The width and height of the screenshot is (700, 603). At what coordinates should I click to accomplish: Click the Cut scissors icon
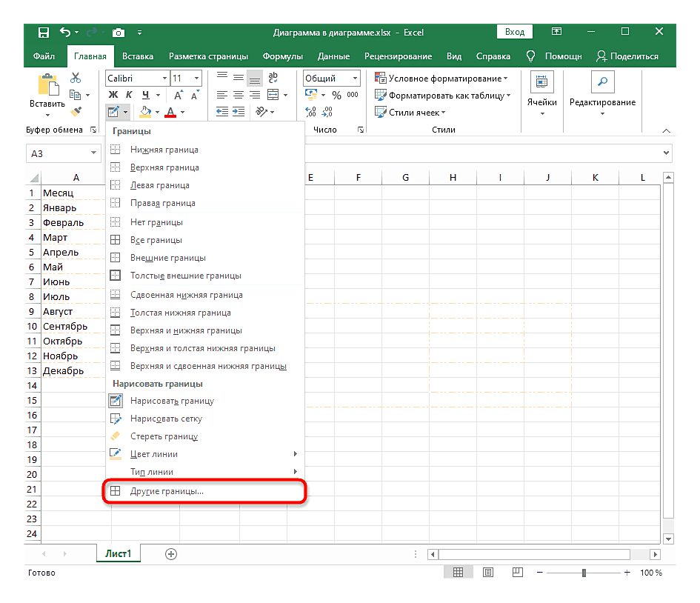[76, 79]
